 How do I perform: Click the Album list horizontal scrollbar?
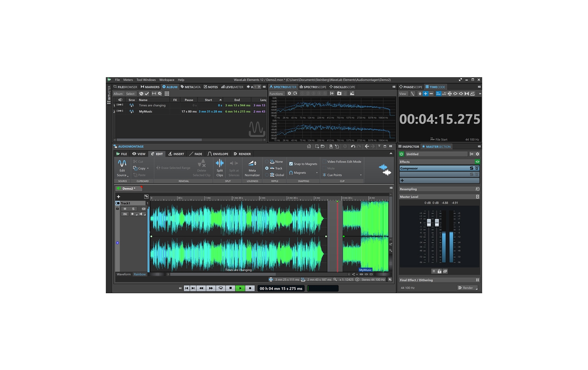[x=159, y=140]
